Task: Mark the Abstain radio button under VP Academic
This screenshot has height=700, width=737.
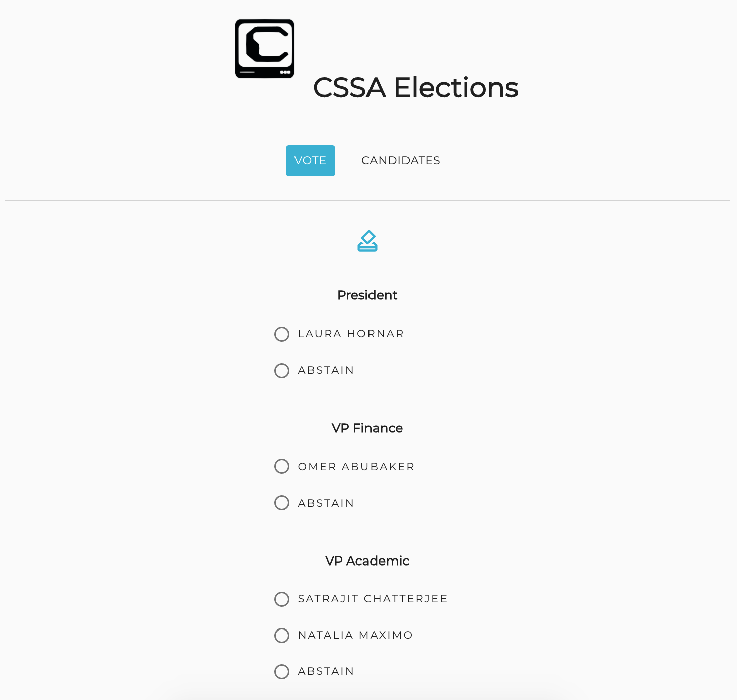Action: pyautogui.click(x=282, y=672)
